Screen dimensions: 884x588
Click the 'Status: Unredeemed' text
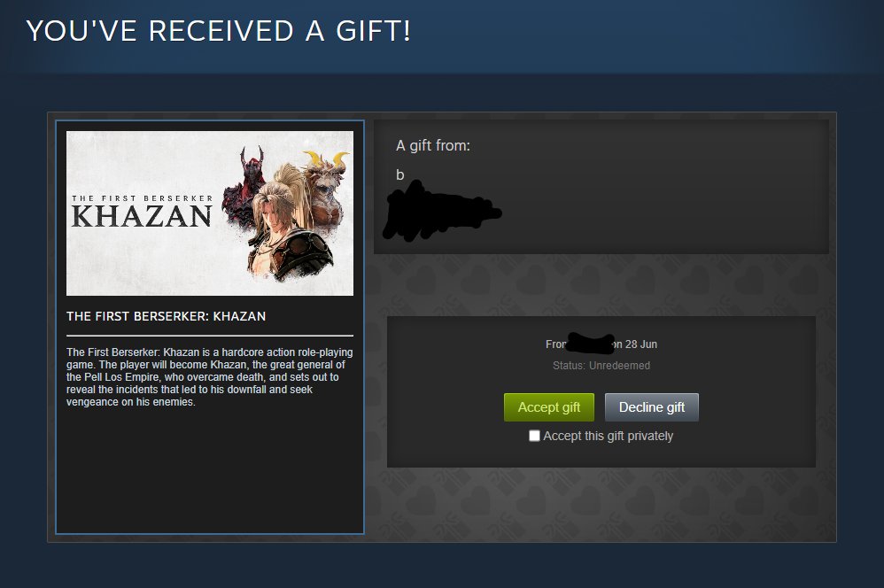tap(601, 366)
